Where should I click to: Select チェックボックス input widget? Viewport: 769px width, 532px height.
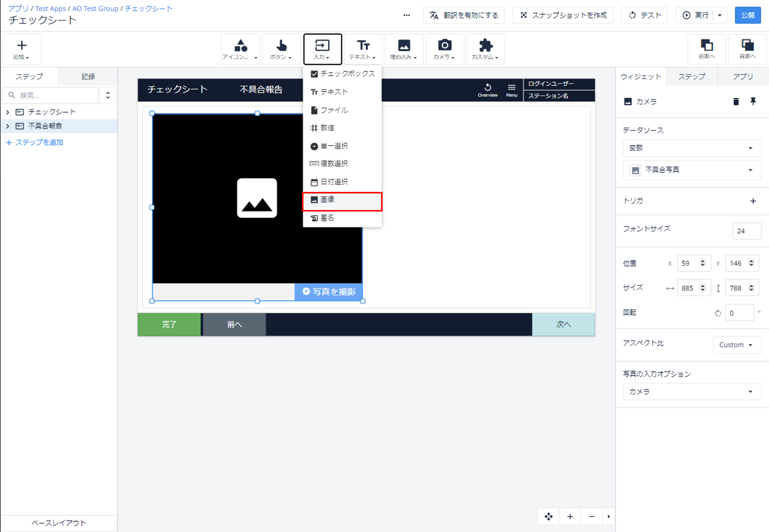coord(342,74)
